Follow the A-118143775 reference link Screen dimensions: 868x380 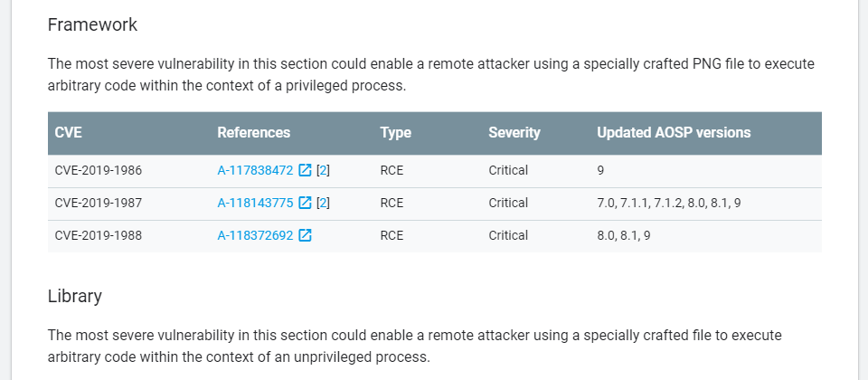[255, 204]
